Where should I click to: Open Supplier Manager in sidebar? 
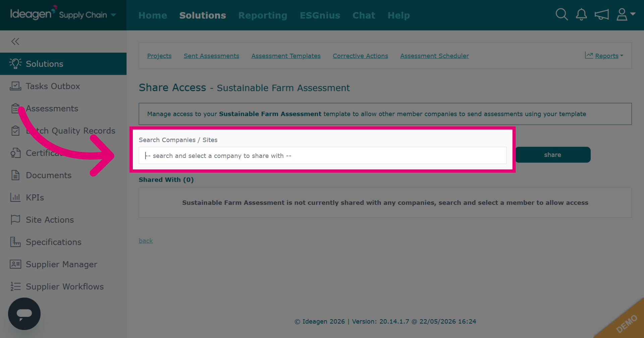61,264
